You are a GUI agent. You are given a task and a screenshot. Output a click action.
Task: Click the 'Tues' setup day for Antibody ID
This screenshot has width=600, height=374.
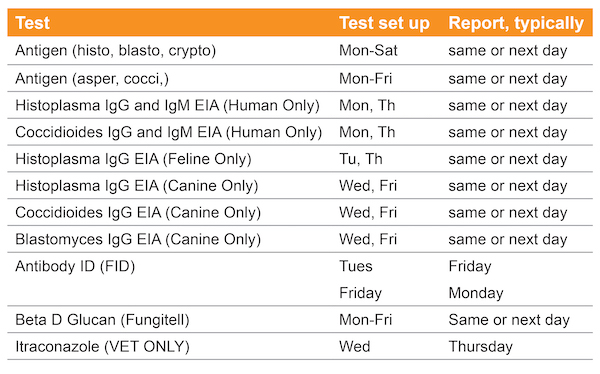click(x=355, y=266)
